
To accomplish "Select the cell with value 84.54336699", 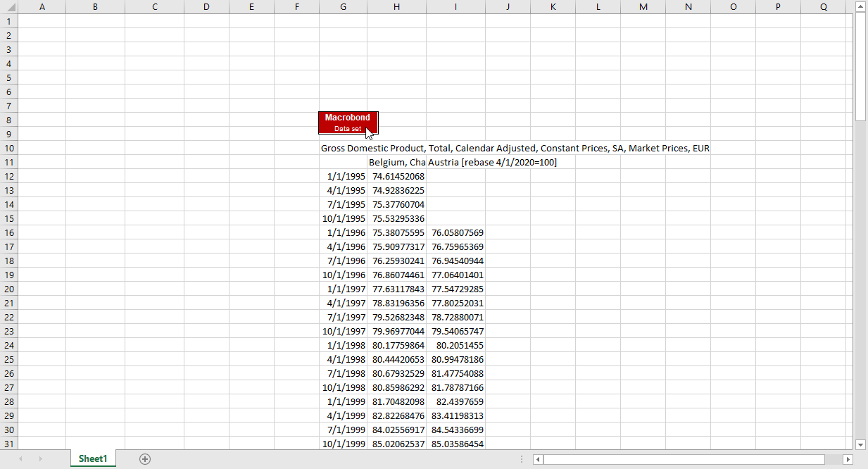I will pos(455,430).
